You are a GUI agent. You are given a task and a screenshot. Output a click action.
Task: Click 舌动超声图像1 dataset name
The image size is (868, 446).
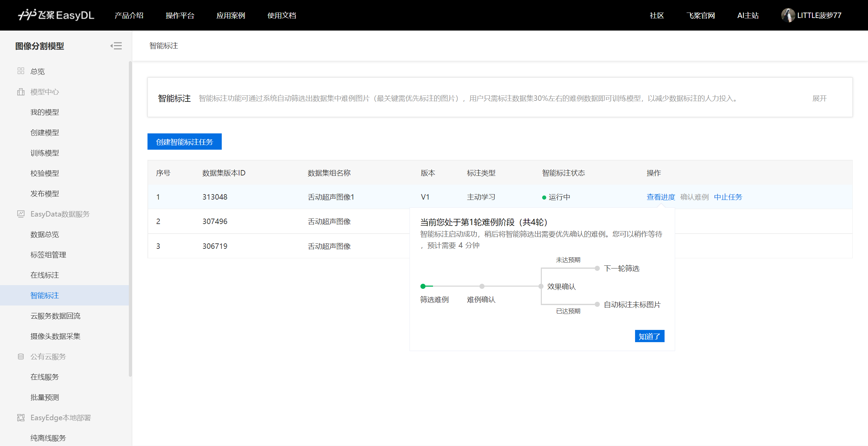click(x=331, y=197)
